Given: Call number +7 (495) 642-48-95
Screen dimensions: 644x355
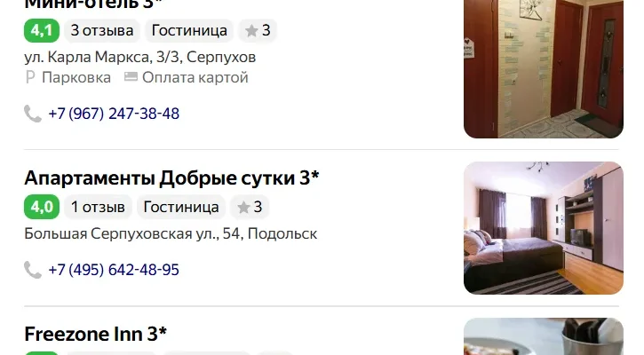Looking at the screenshot, I should click(x=114, y=270).
